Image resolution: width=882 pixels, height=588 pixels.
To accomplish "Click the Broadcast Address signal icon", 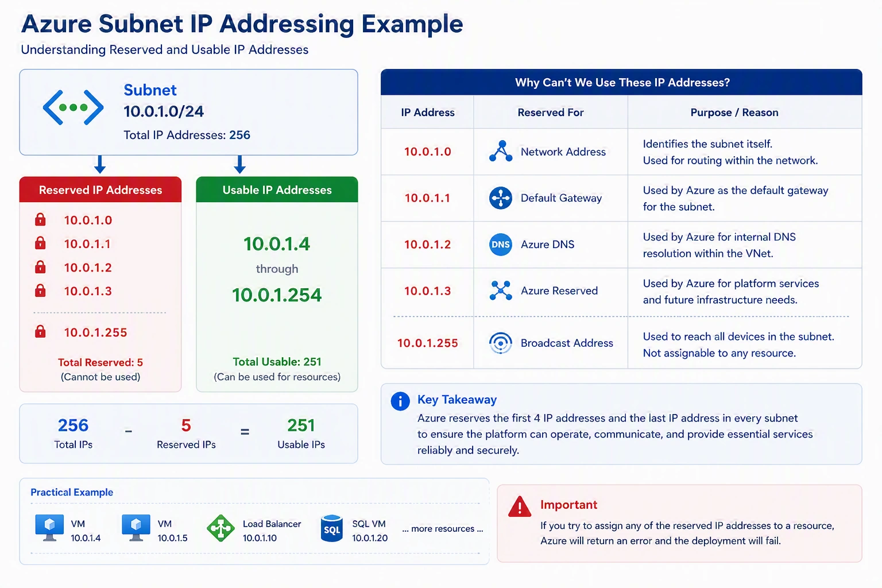I will click(501, 343).
